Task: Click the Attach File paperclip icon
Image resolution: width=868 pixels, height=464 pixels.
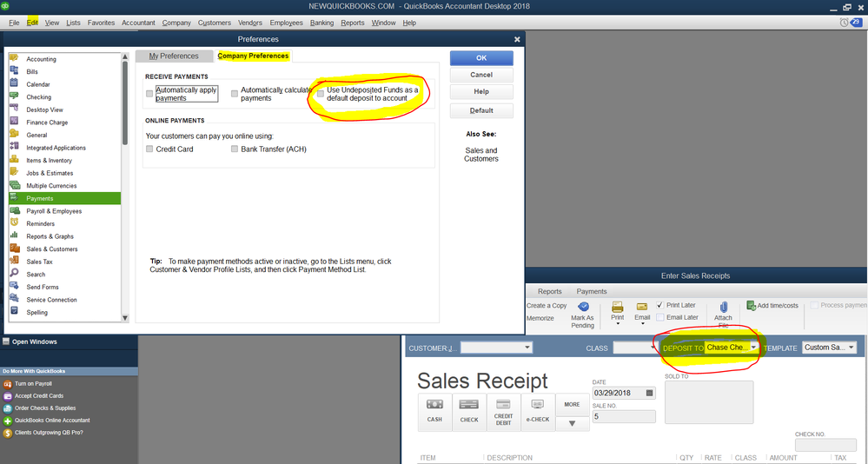Action: (x=723, y=308)
